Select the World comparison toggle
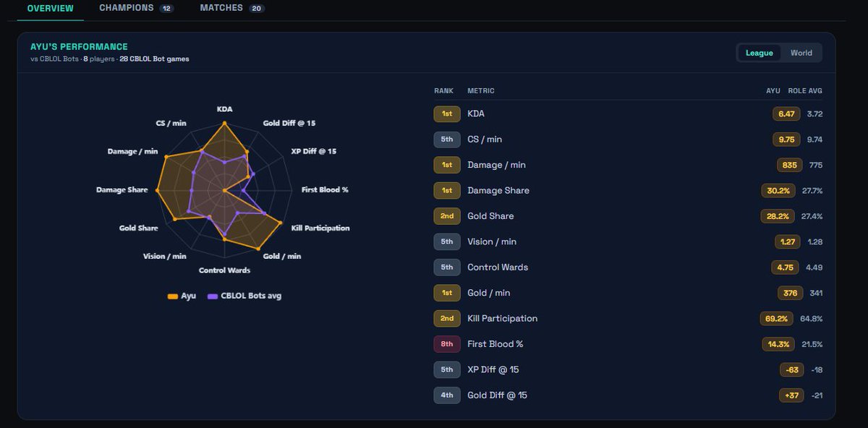868x428 pixels. click(x=801, y=53)
